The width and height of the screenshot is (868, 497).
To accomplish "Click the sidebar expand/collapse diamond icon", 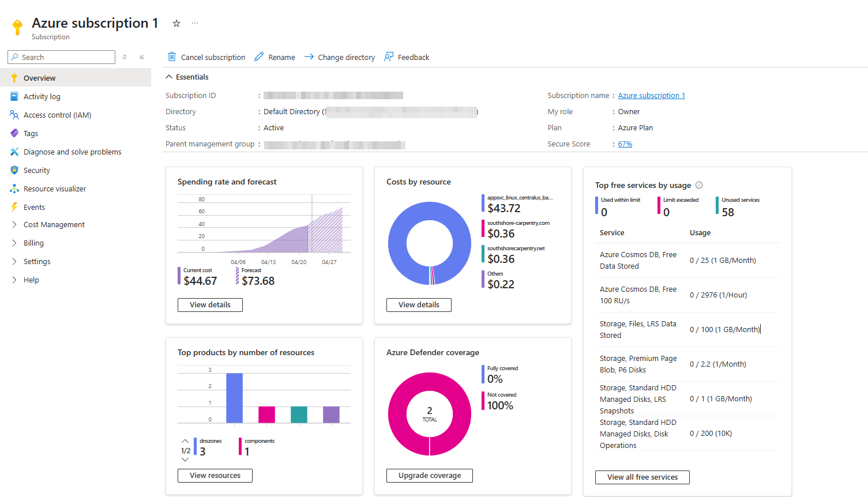I will tap(125, 57).
